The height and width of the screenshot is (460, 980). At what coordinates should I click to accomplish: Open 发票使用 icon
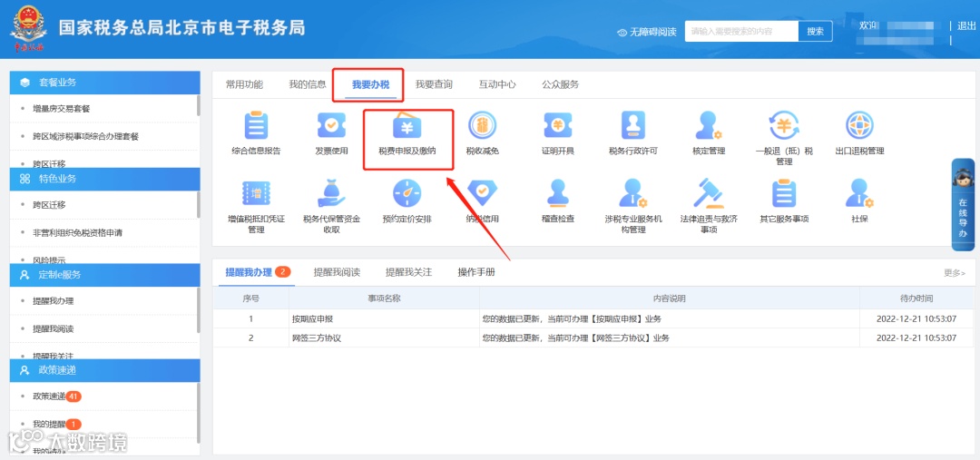tap(331, 125)
